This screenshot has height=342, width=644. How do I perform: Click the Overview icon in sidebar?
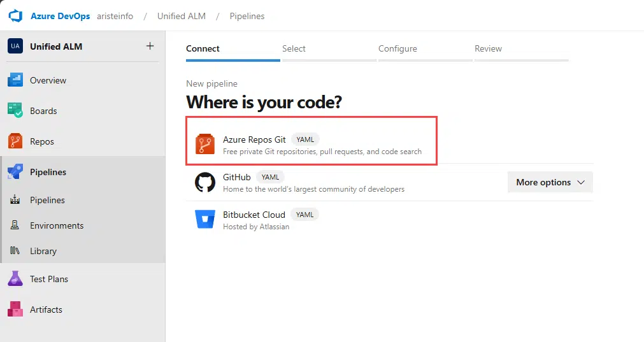15,80
